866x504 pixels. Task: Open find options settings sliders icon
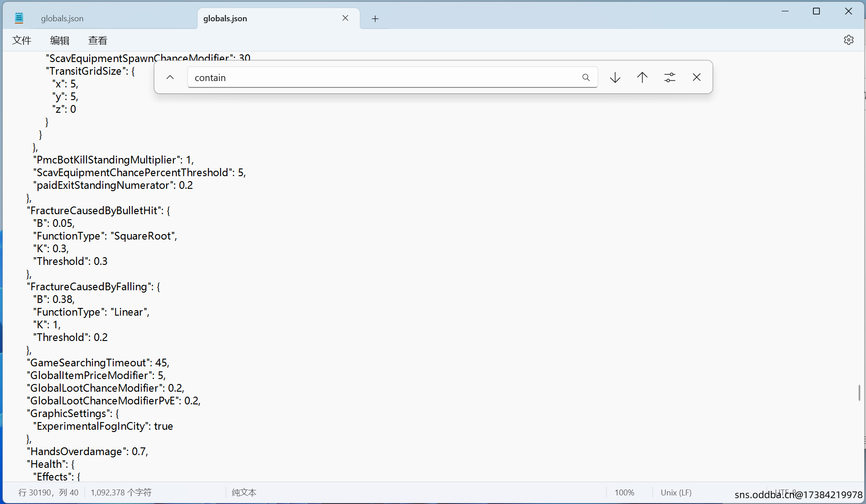click(669, 77)
